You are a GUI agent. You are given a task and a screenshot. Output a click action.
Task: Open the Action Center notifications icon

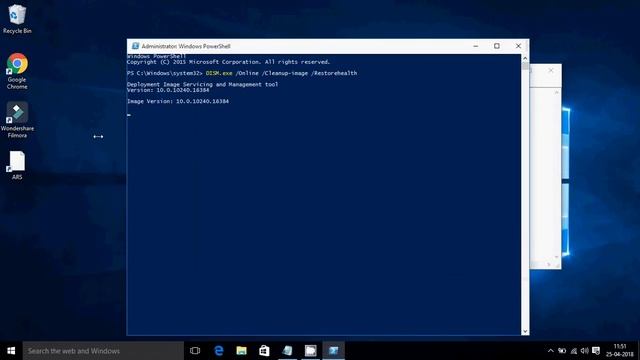pos(596,351)
